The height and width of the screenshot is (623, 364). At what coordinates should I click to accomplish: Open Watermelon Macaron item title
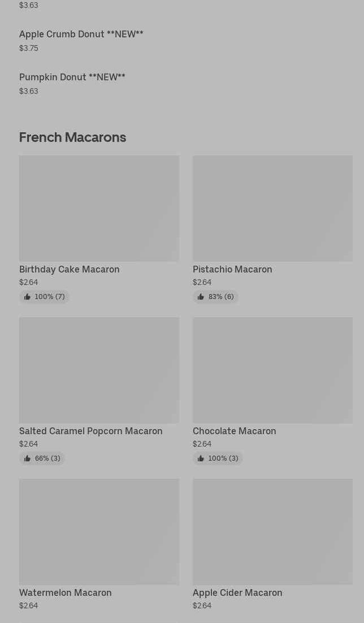pos(66,593)
